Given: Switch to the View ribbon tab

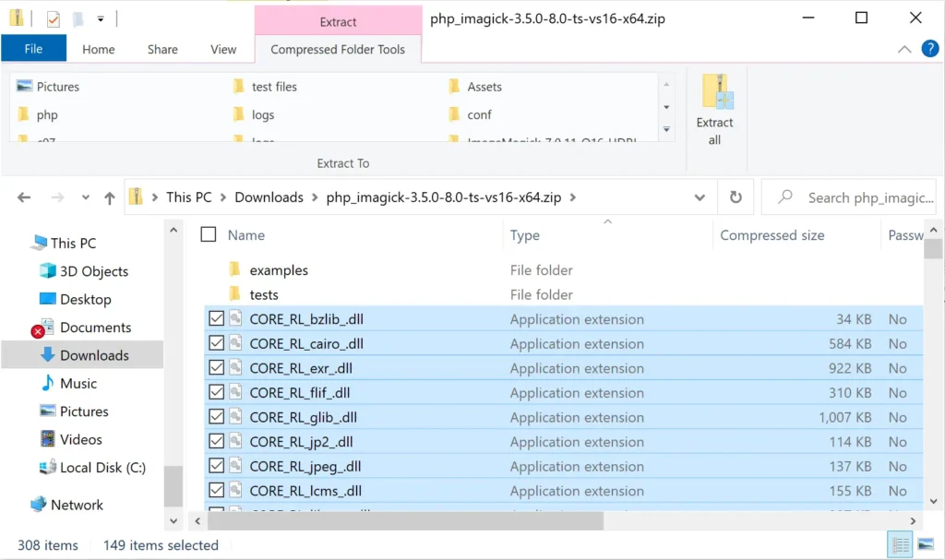Looking at the screenshot, I should pyautogui.click(x=223, y=50).
